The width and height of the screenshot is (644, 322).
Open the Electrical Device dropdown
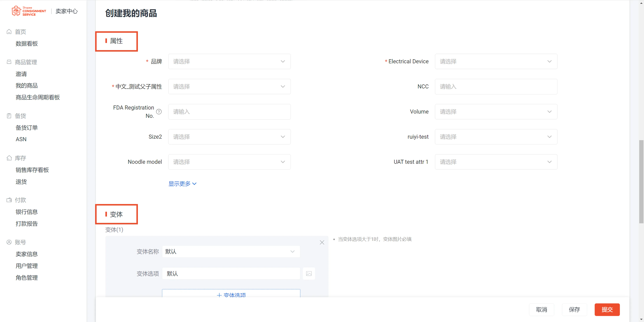(496, 61)
